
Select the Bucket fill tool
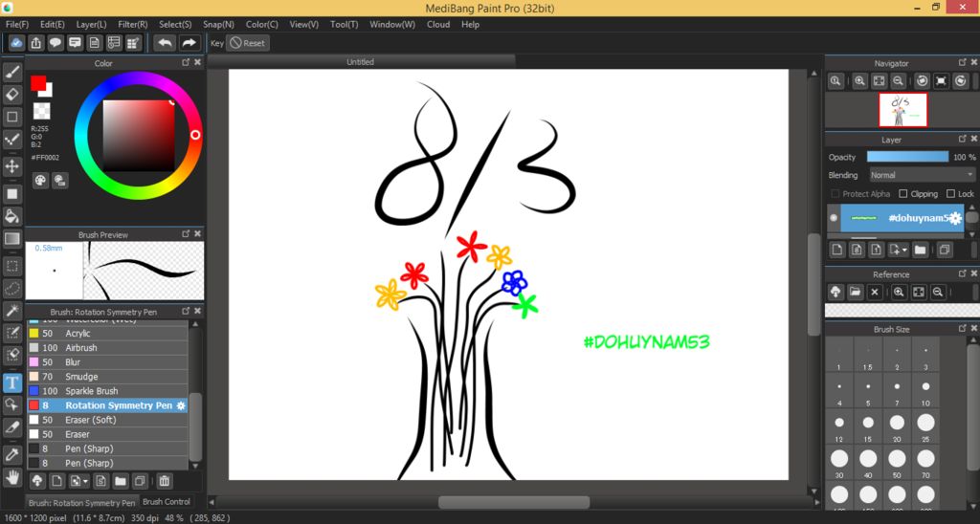[x=11, y=216]
